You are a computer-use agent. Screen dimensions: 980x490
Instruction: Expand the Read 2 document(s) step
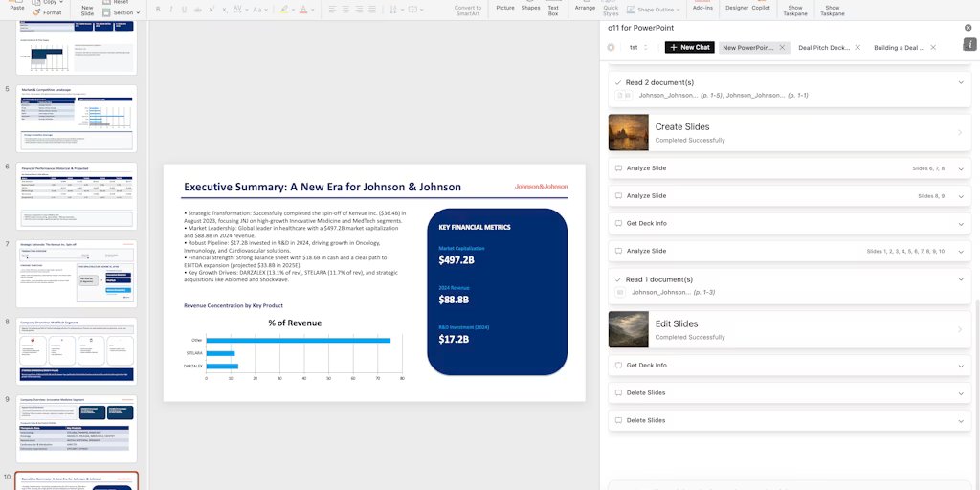point(961,82)
